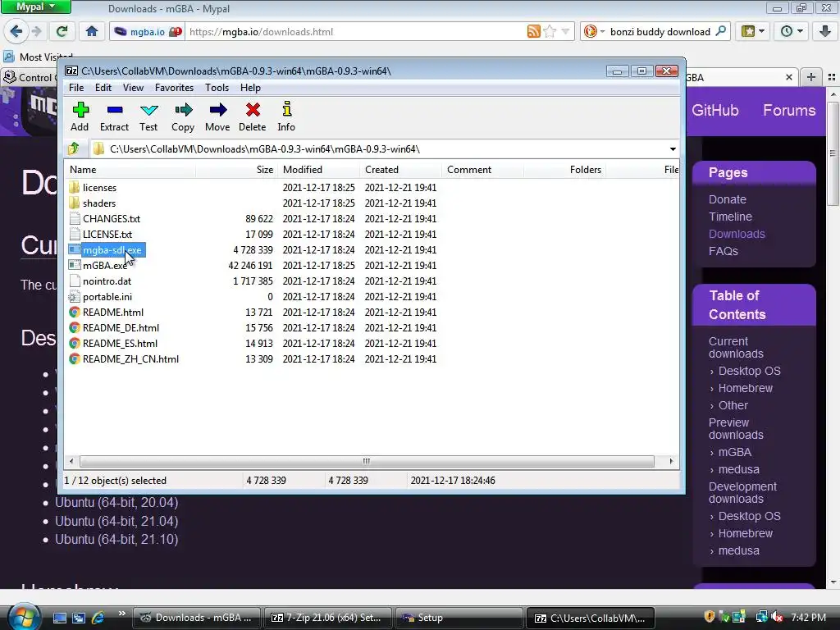This screenshot has width=840, height=630.
Task: Click the Windows Start orb
Action: click(x=23, y=617)
